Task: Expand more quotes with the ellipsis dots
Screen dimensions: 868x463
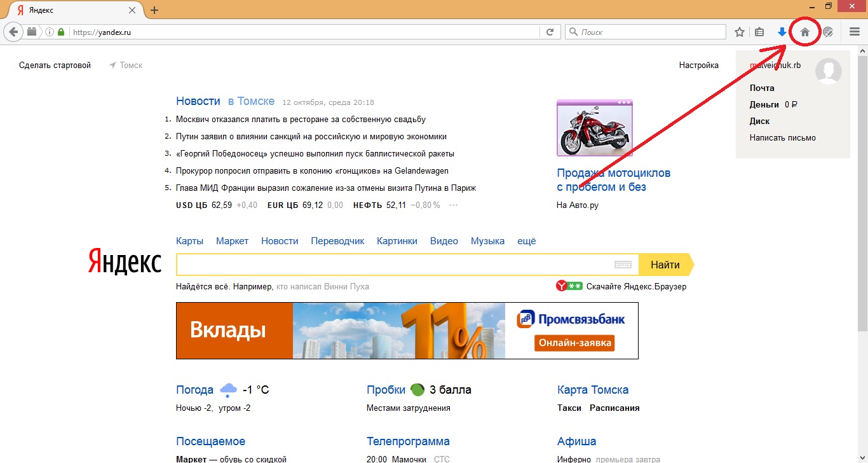Action: 453,205
